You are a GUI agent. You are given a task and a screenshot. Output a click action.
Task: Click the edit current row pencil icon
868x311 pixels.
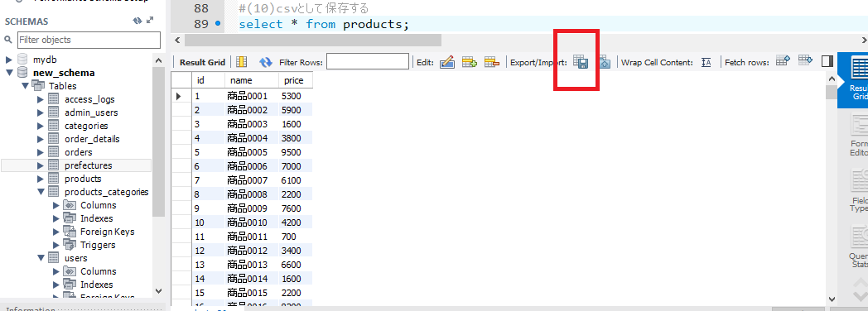[446, 62]
